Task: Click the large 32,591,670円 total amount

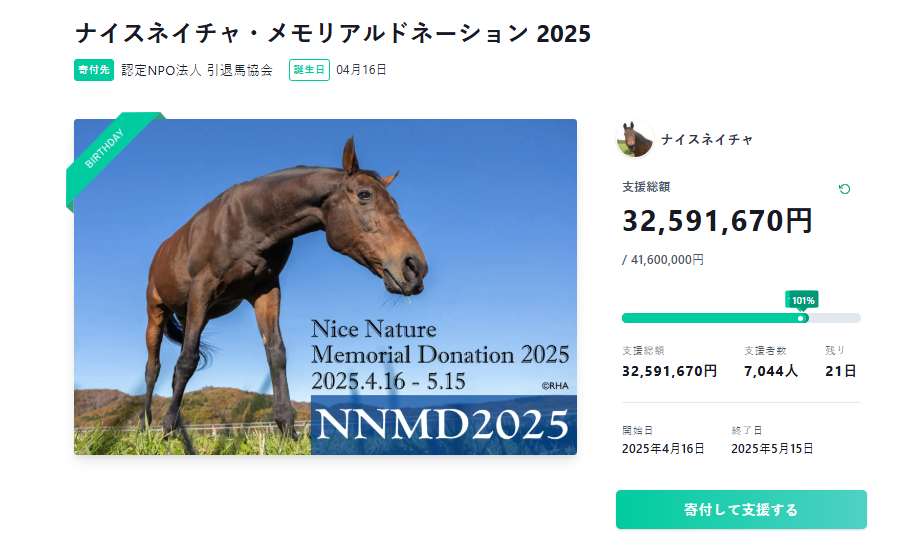Action: click(x=717, y=221)
